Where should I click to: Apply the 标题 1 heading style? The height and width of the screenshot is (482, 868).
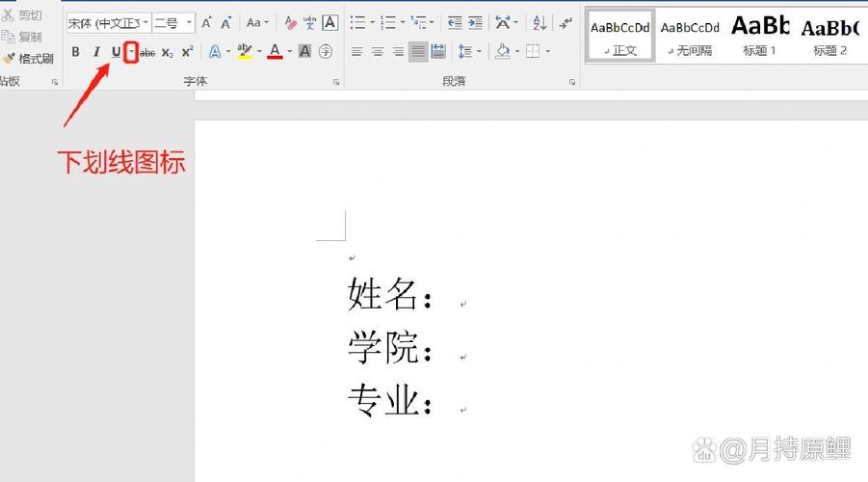759,36
